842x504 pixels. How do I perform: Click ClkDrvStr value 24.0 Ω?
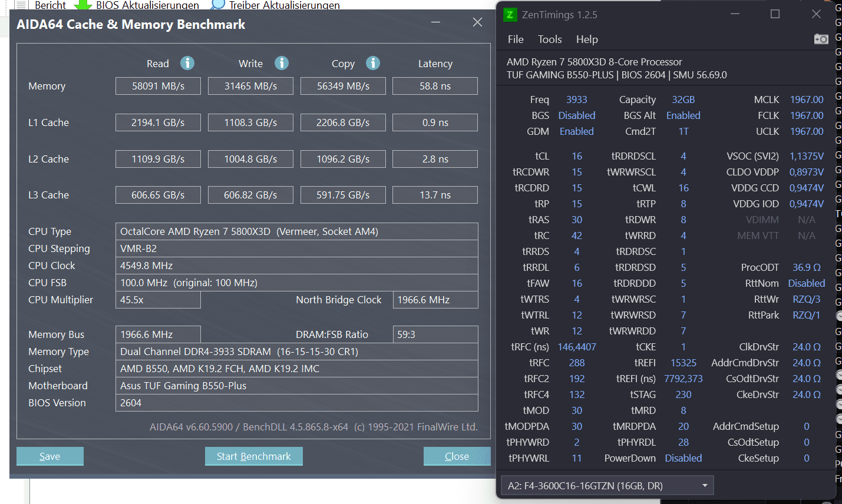click(807, 347)
